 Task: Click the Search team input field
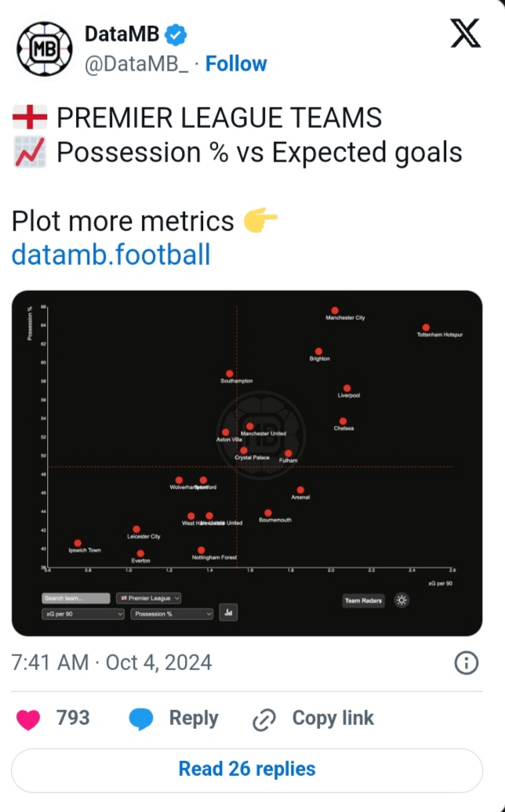[x=76, y=598]
